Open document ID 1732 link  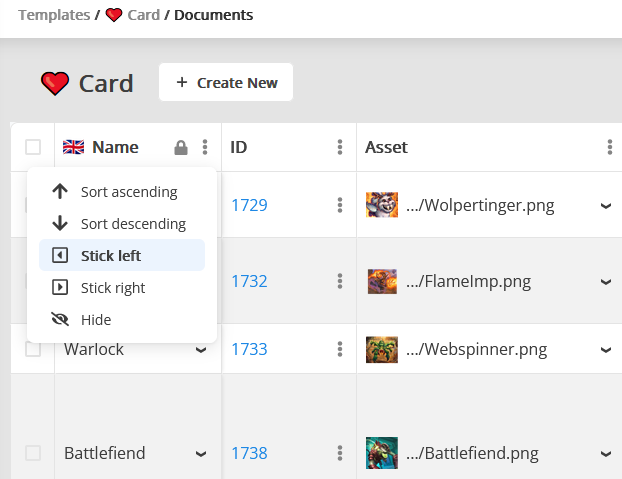[249, 281]
